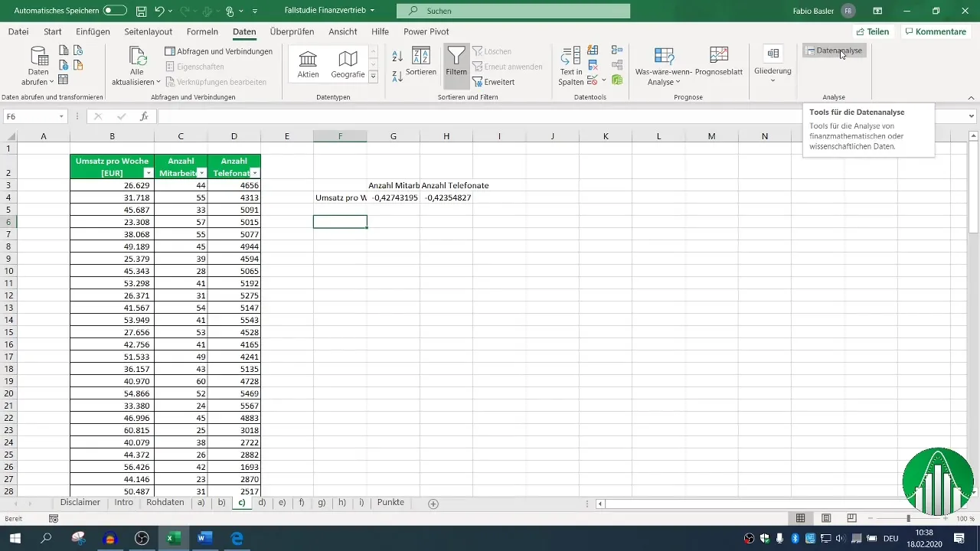
Task: Select cell G4 with value -0,42743195
Action: [393, 197]
